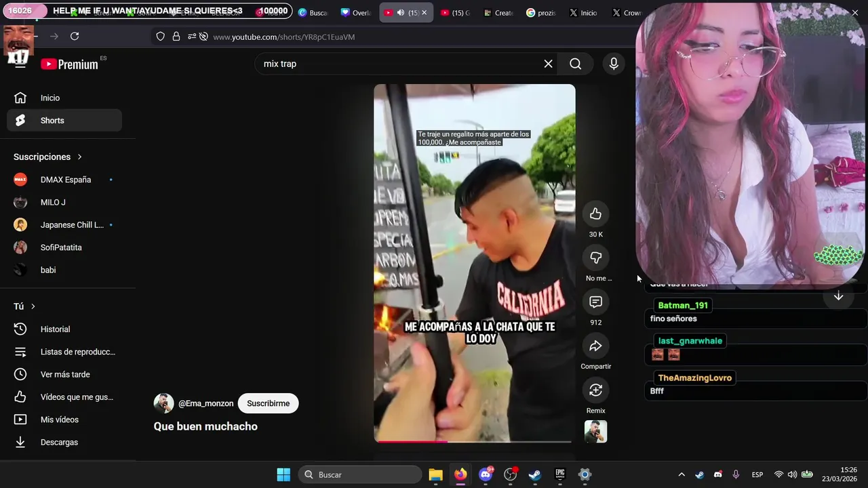The width and height of the screenshot is (868, 488).
Task: Click the @Ema_monzon channel avatar
Action: [x=163, y=403]
